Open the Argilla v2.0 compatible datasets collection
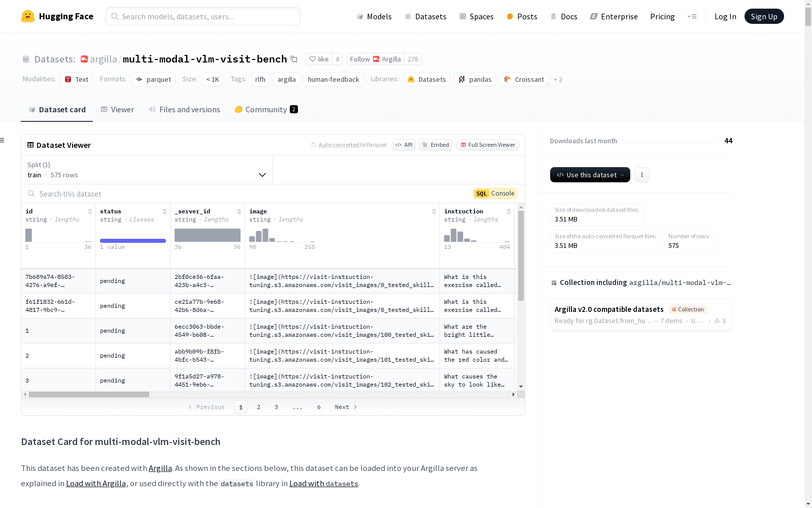This screenshot has height=508, width=812. tap(641, 314)
